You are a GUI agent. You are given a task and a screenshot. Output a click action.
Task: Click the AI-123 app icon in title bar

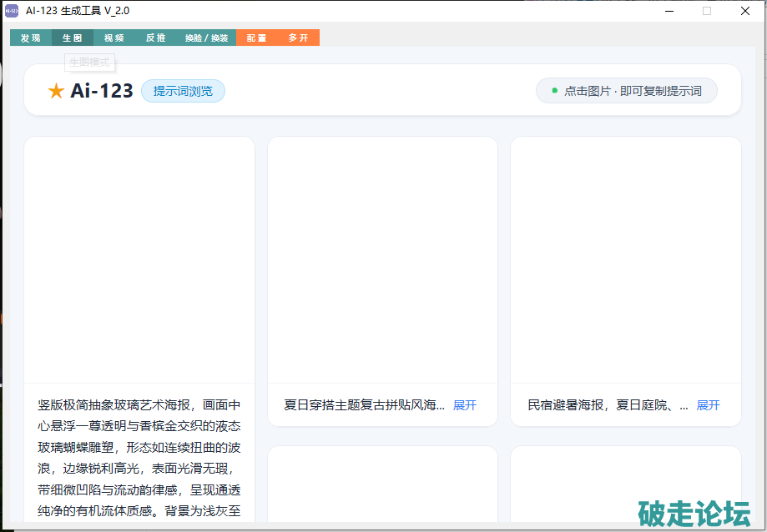(x=12, y=11)
